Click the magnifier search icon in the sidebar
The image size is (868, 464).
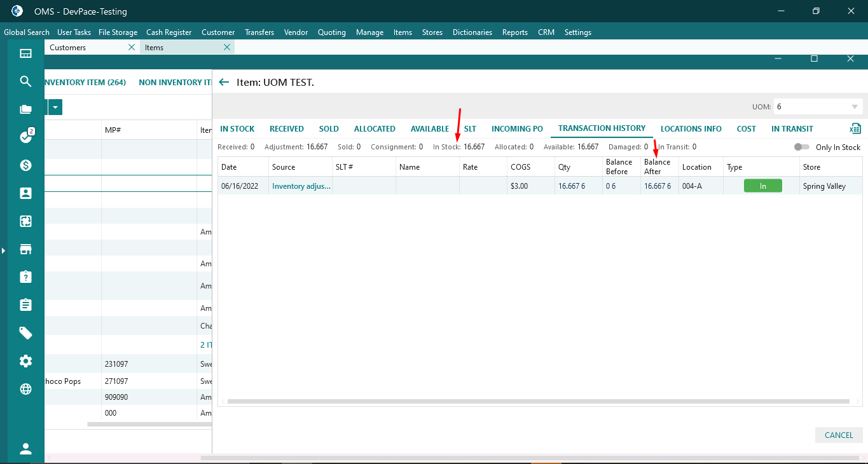tap(25, 81)
